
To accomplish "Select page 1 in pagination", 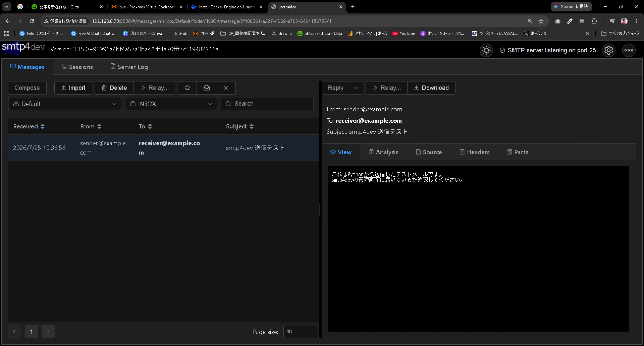I will coord(32,332).
